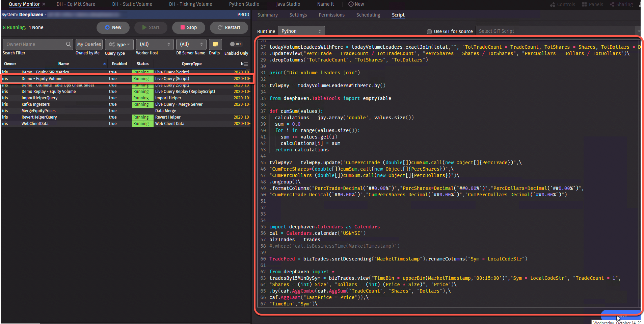The width and height of the screenshot is (644, 324).
Task: Click the Sharing icon in top bar
Action: [612, 4]
